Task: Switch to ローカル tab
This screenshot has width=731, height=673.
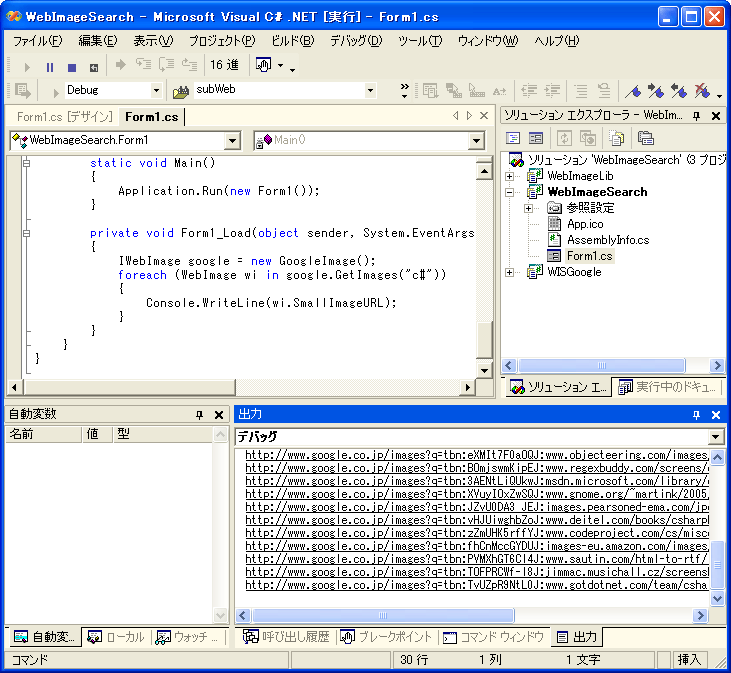Action: (117, 637)
